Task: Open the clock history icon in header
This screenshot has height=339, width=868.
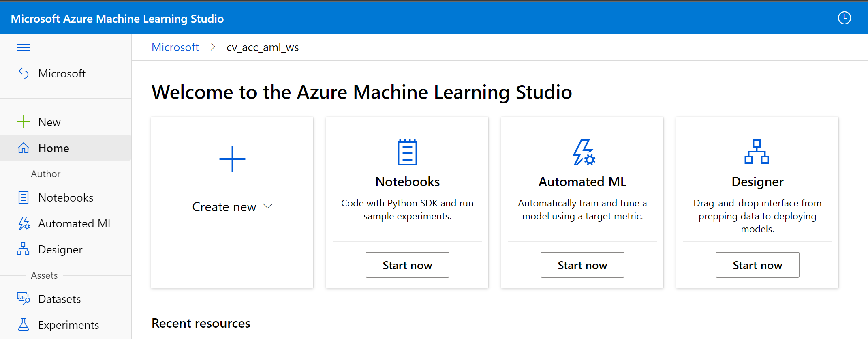Action: pos(844,18)
